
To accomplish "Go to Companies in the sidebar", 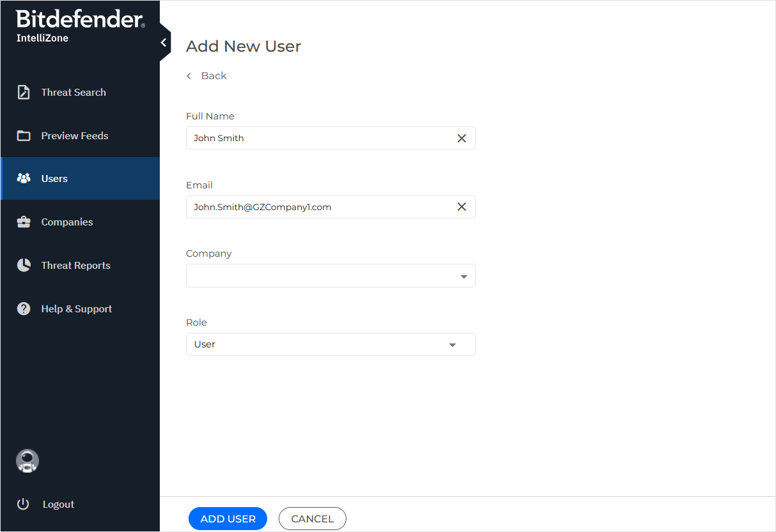I will click(67, 222).
